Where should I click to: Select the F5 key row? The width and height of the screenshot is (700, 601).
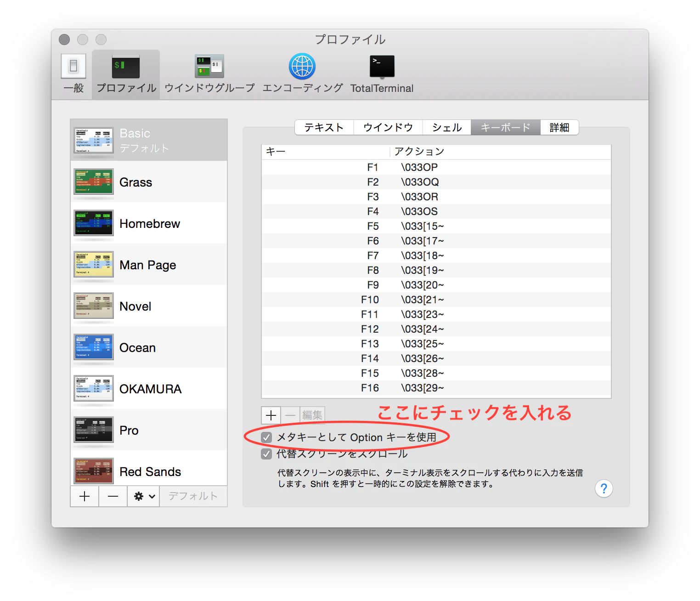pos(436,226)
